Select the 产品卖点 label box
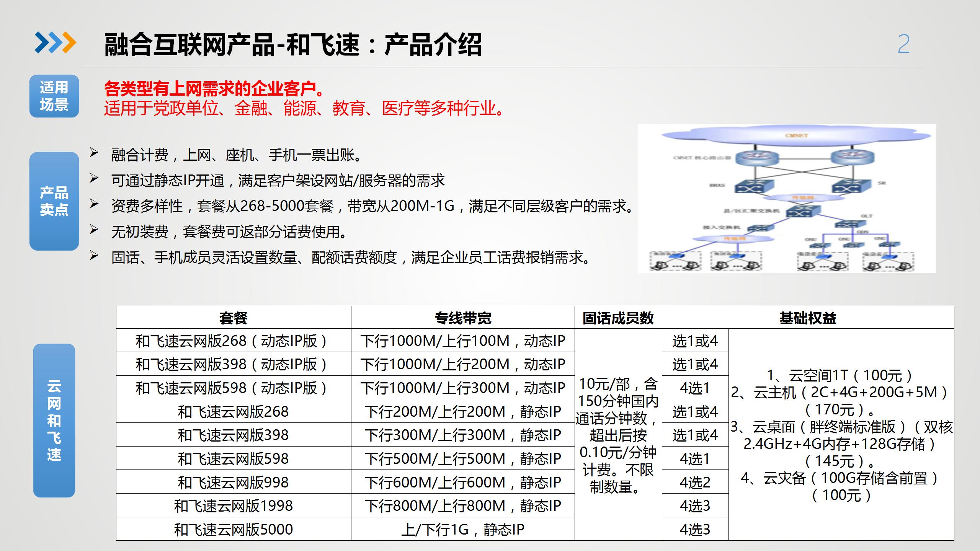The width and height of the screenshot is (980, 551). pyautogui.click(x=54, y=201)
